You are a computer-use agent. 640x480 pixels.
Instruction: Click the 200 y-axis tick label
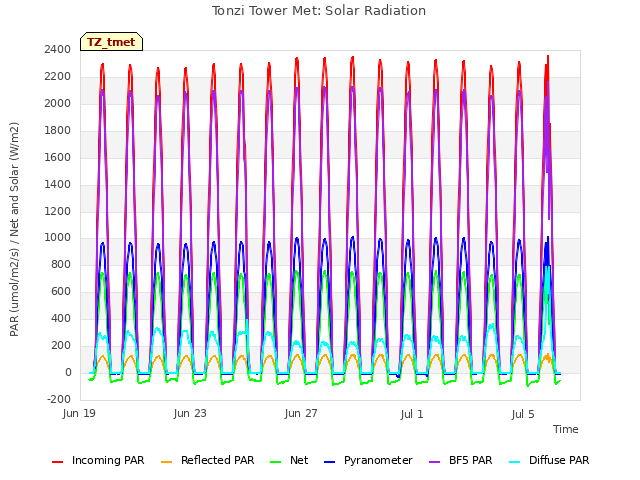(x=61, y=345)
